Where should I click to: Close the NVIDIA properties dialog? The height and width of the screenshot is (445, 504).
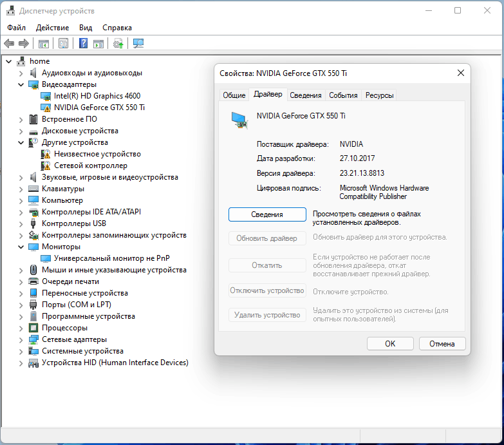click(x=461, y=73)
